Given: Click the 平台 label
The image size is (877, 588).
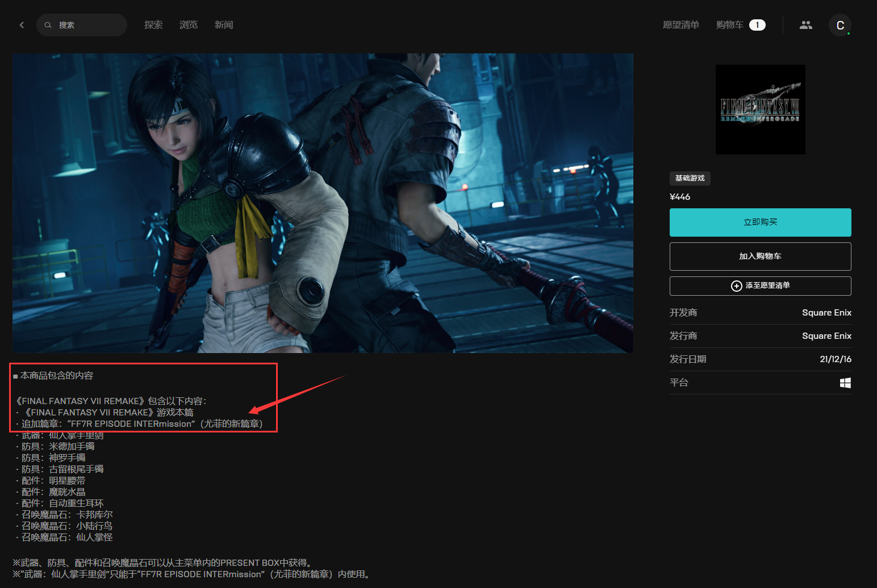Looking at the screenshot, I should point(679,383).
